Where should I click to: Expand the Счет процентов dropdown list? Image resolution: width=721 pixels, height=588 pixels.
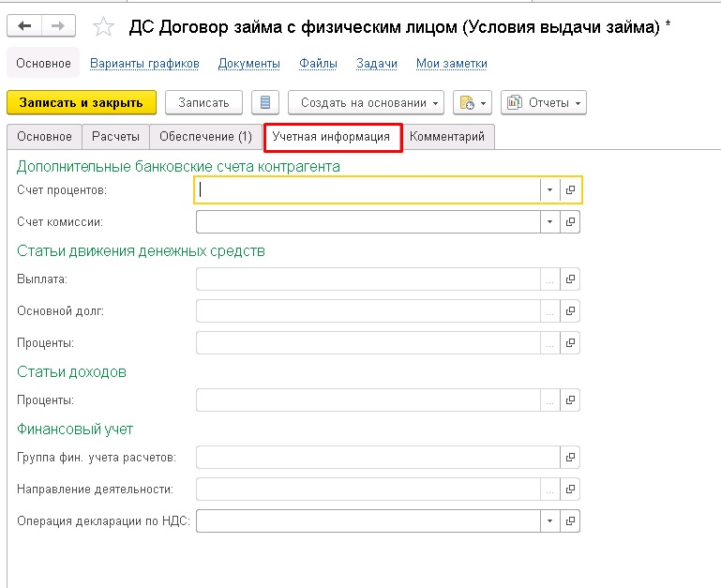coord(548,190)
